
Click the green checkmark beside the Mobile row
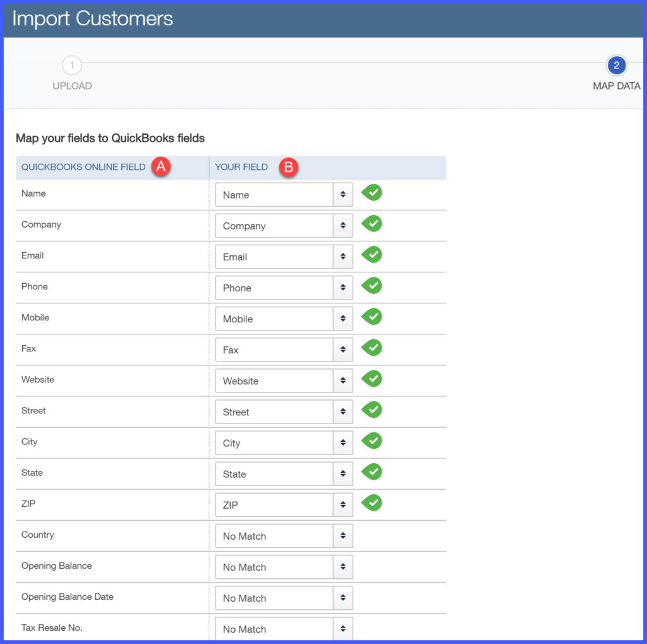click(x=372, y=317)
